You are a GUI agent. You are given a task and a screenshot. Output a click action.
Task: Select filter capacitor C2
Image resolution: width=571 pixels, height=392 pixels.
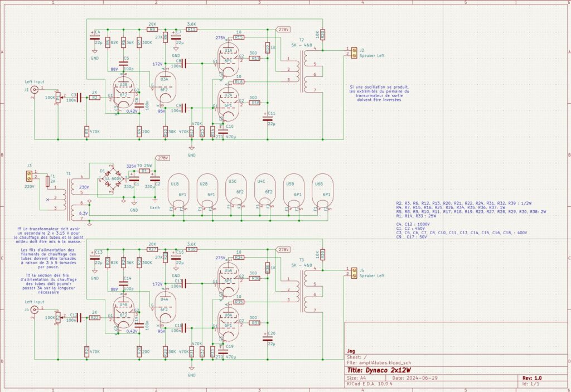point(155,179)
